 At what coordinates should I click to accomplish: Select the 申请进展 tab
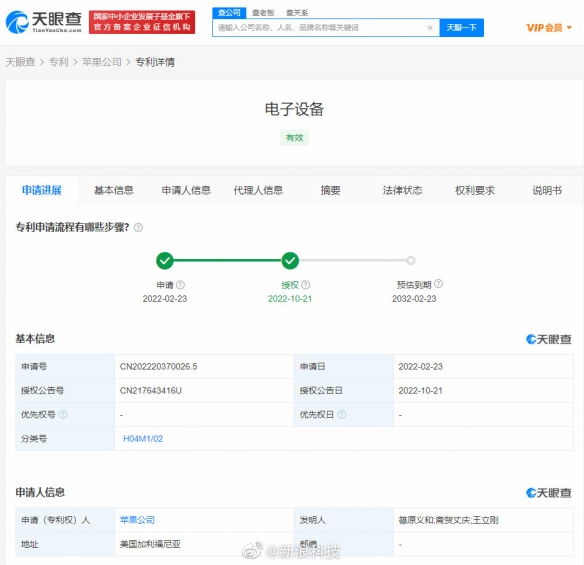(42, 190)
